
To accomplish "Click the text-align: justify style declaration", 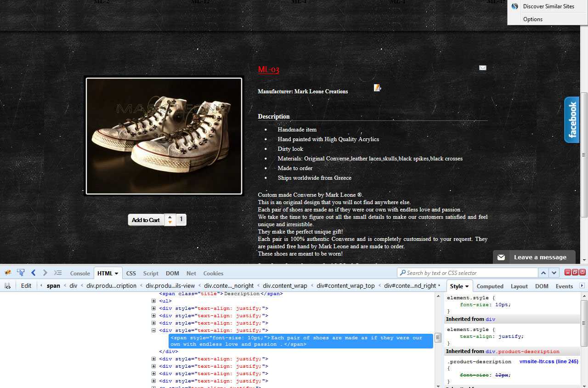I will tap(492, 337).
